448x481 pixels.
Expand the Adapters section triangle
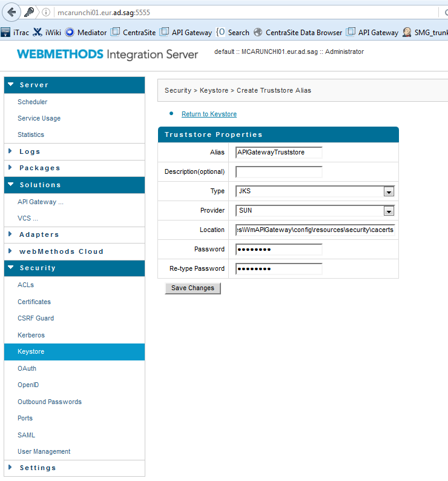[x=10, y=234]
